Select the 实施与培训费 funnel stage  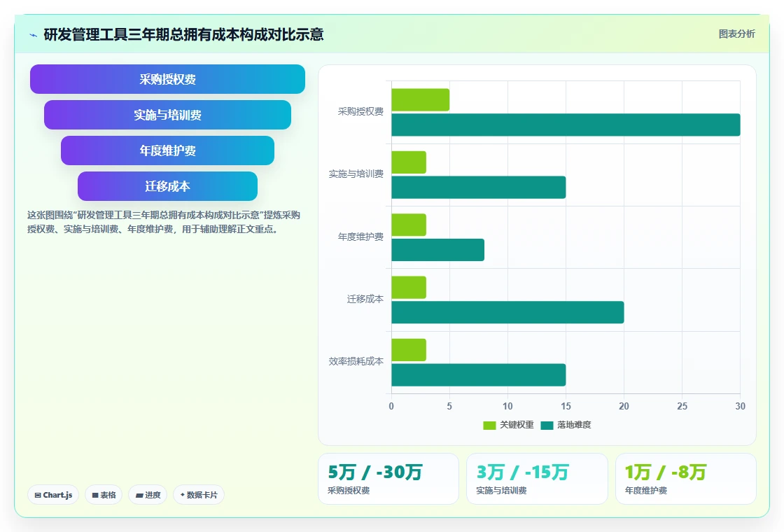[167, 115]
